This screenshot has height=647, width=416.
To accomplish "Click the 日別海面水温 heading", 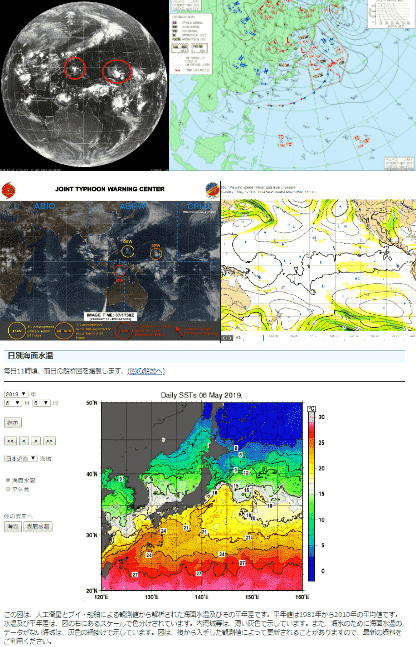I will pyautogui.click(x=30, y=355).
